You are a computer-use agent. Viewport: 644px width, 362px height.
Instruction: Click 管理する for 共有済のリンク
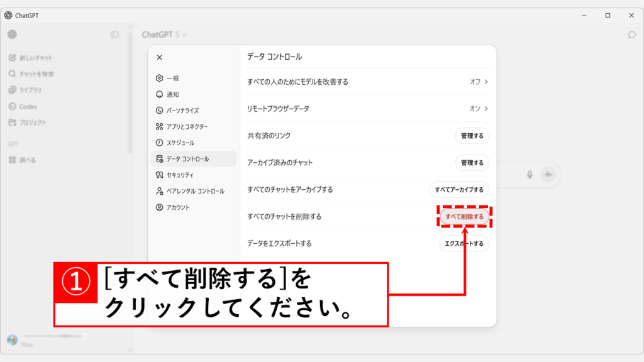472,136
